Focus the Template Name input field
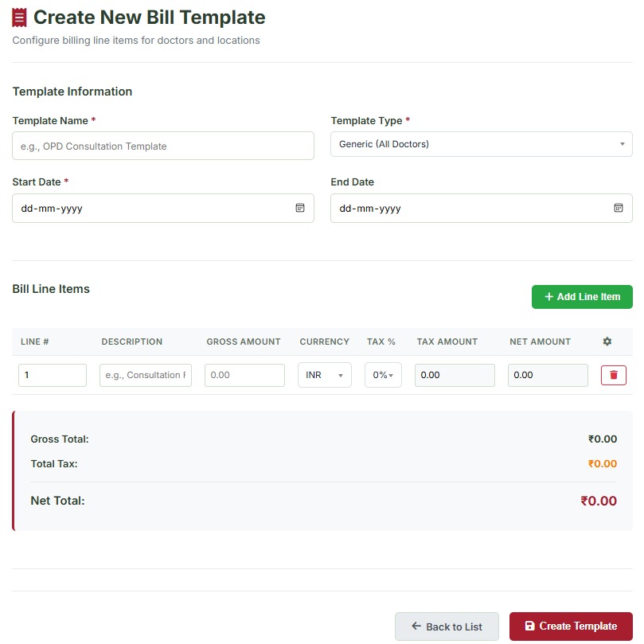This screenshot has height=644, width=644. (x=163, y=146)
